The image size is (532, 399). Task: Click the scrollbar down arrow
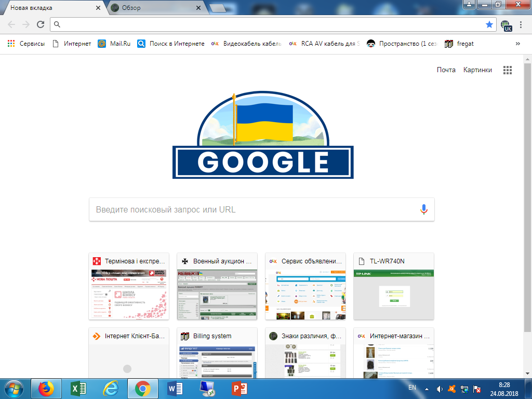pos(527,374)
